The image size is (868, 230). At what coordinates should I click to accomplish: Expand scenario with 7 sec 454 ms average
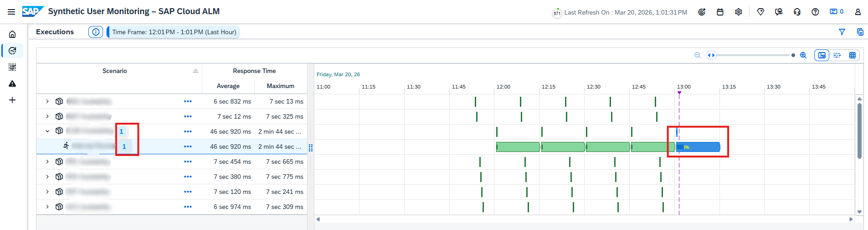point(47,162)
